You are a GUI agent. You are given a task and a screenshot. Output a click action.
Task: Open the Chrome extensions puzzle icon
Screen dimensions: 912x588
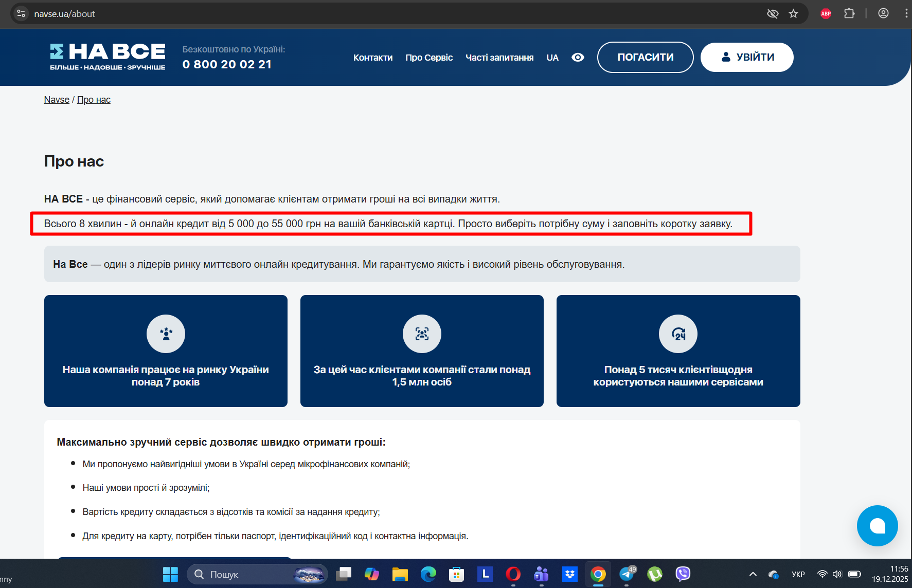(x=849, y=14)
